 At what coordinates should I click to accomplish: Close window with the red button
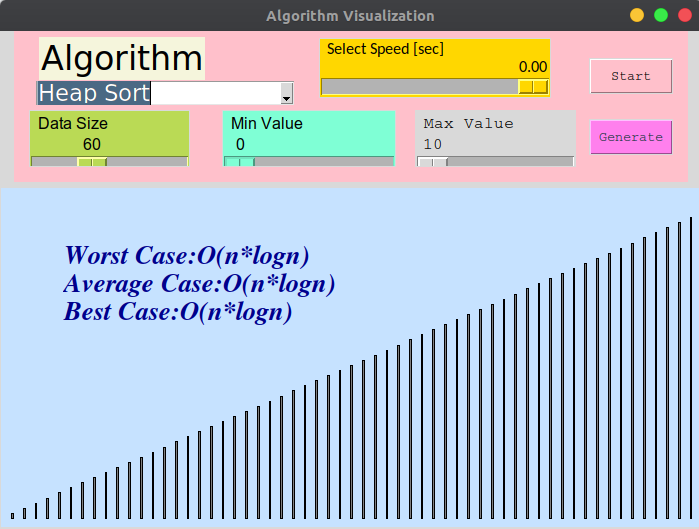point(685,15)
